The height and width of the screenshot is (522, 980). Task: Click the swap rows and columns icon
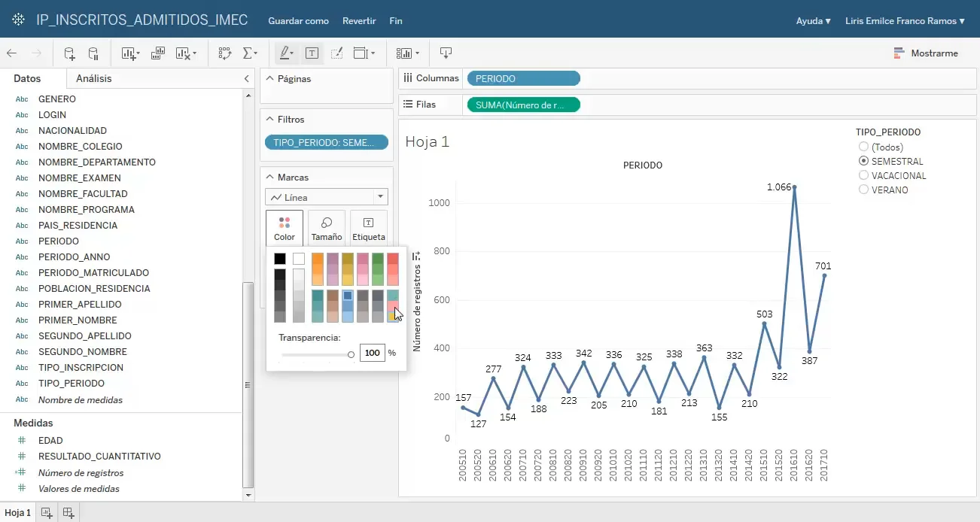(x=225, y=53)
